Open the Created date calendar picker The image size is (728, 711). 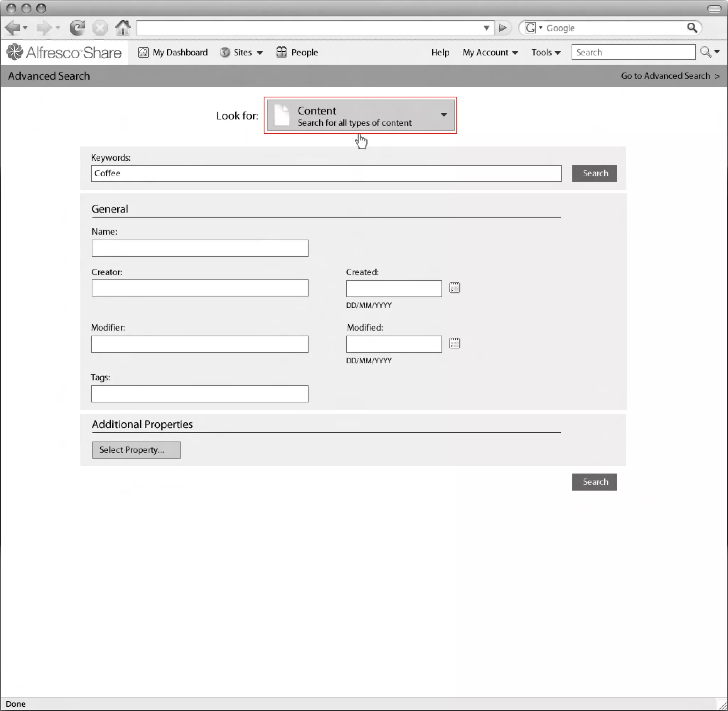[x=454, y=288]
